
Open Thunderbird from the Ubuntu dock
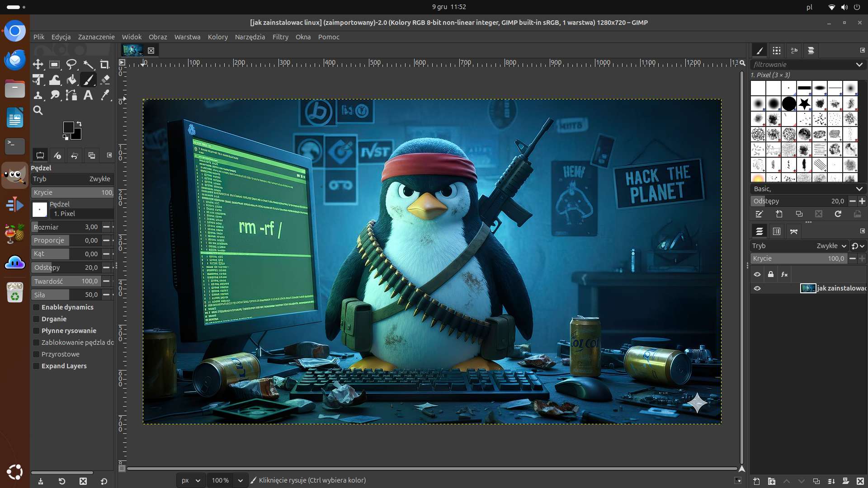(15, 60)
